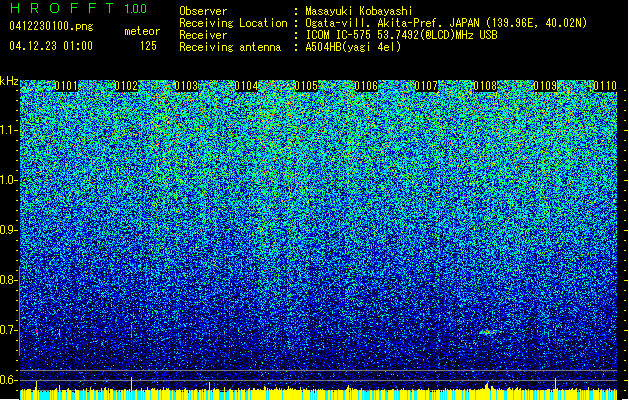
Task: Select the file name 0412230100.png
Action: click(51, 27)
